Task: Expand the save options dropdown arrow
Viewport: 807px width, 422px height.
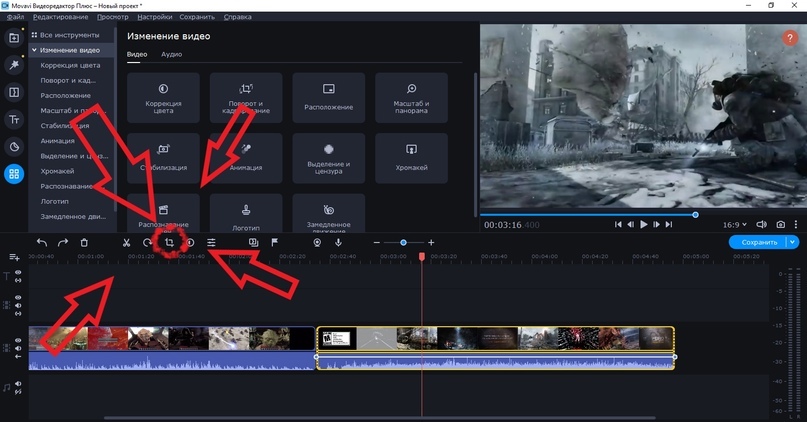Action: 793,242
